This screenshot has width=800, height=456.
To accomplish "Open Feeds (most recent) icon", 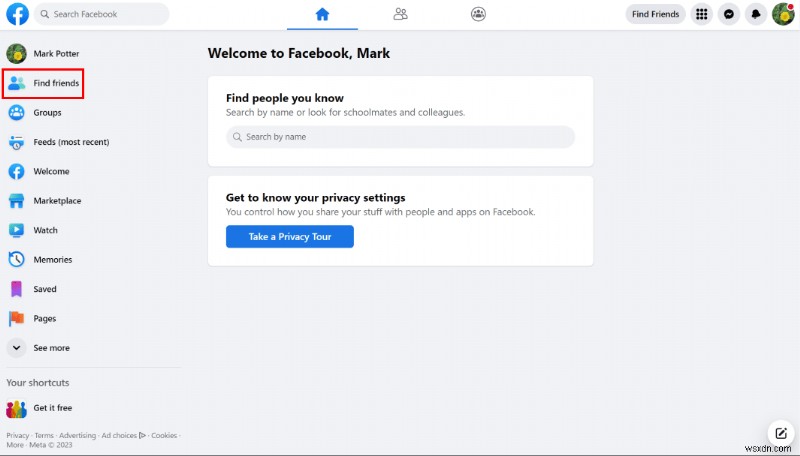I will point(16,142).
